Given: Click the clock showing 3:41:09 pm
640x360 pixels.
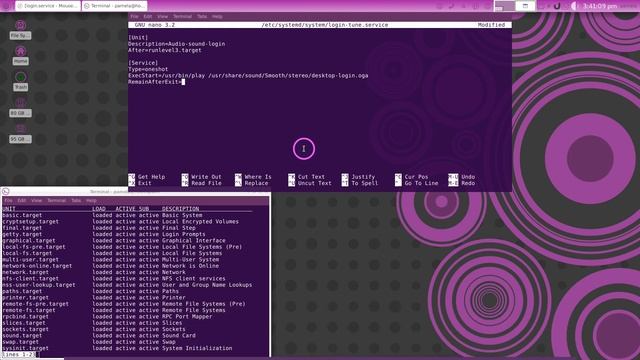Looking at the screenshot, I should tap(600, 6).
